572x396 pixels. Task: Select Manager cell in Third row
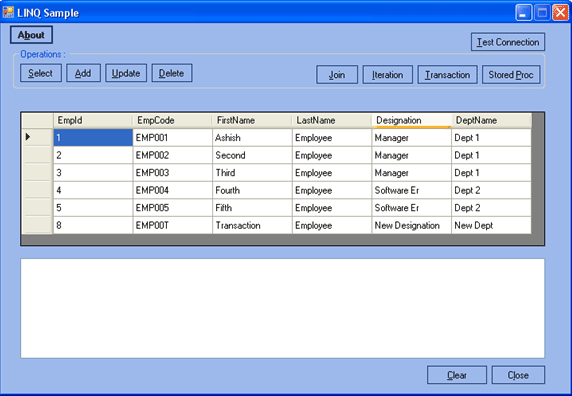click(x=411, y=172)
